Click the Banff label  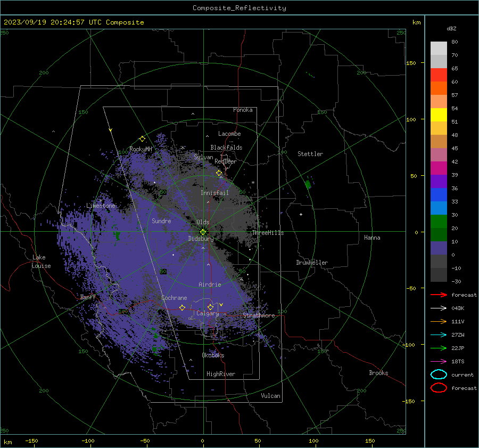point(88,297)
